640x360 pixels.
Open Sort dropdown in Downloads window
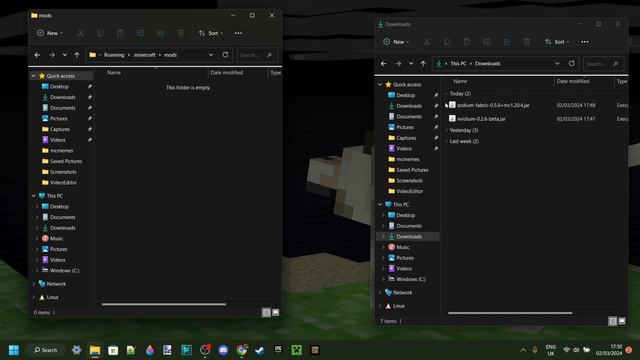557,42
